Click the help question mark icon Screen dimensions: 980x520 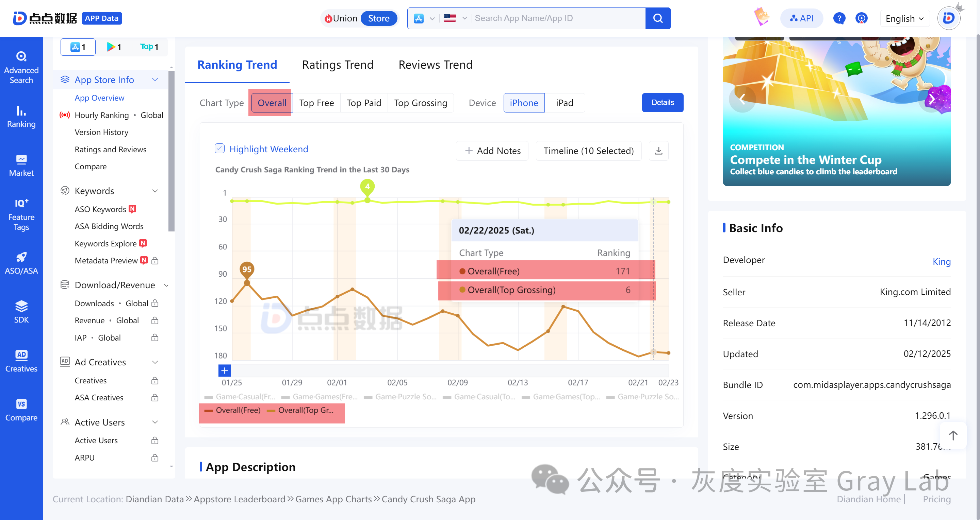(x=838, y=18)
